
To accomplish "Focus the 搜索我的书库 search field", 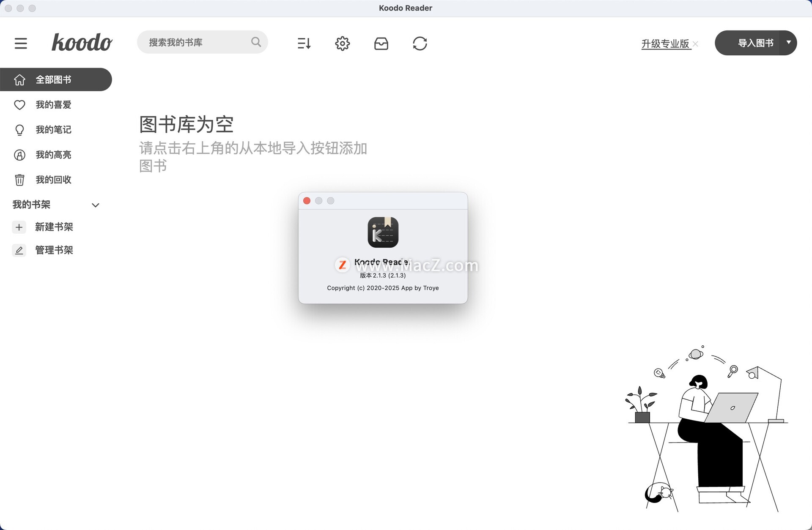I will click(x=202, y=42).
